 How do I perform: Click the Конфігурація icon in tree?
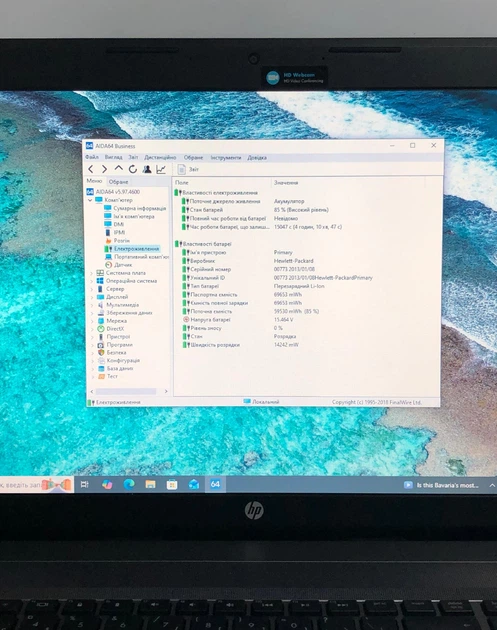(x=101, y=360)
